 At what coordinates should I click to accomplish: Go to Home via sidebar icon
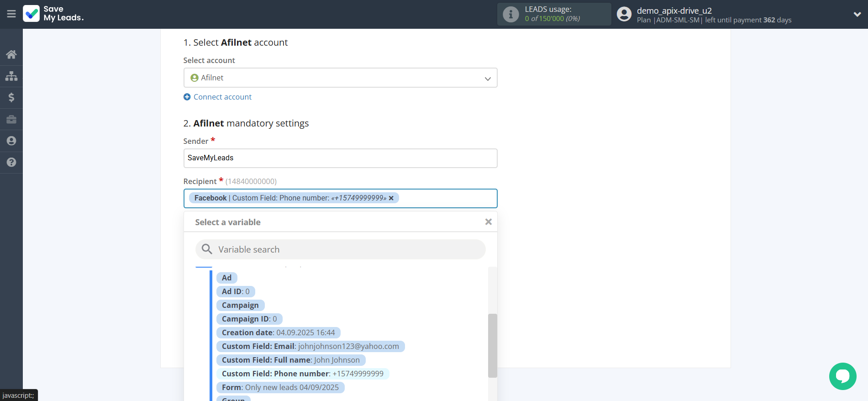point(11,54)
